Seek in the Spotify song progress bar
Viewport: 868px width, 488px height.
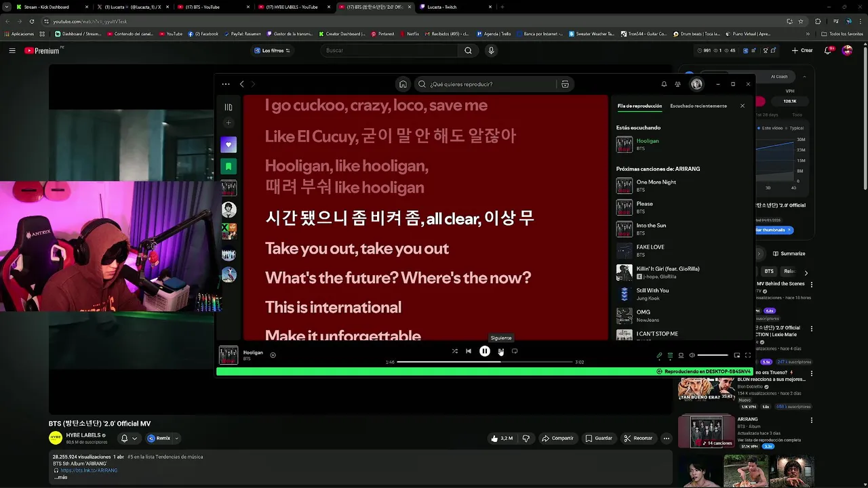(x=485, y=362)
